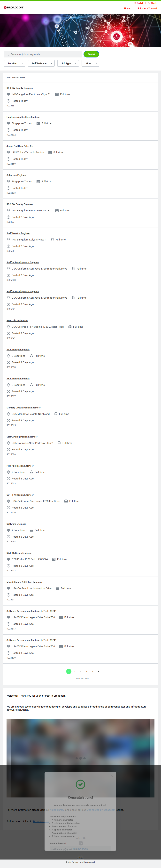This screenshot has width=161, height=868.
Task: Open the Staff DevOps Engineer posting
Action: coord(18,233)
